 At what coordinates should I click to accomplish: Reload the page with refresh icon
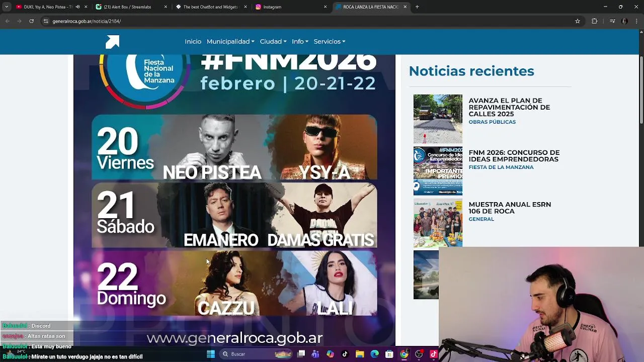(x=31, y=21)
